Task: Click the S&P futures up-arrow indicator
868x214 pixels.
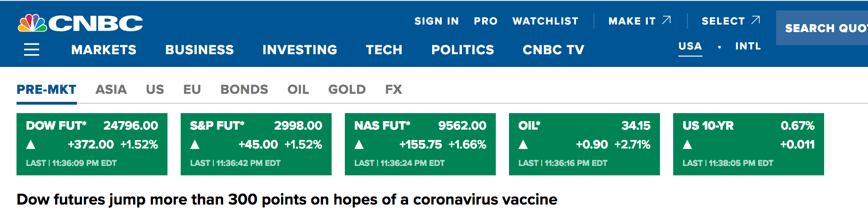Action: pos(195,145)
